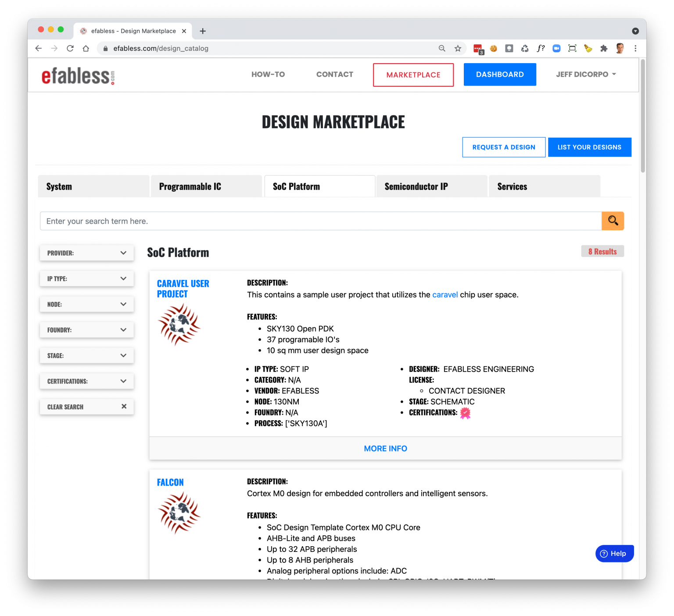Click the browser forward arrow
Screen dimensions: 674x616
click(x=54, y=48)
